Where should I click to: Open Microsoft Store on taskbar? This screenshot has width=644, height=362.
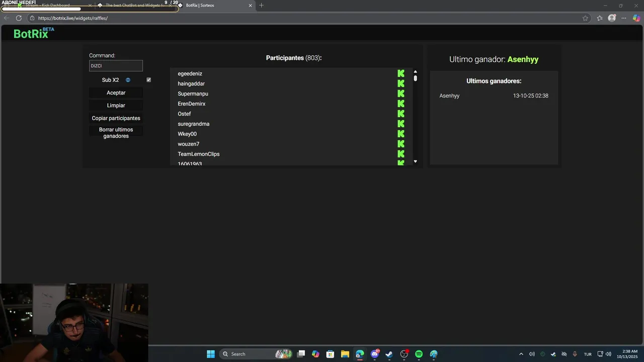pyautogui.click(x=330, y=354)
